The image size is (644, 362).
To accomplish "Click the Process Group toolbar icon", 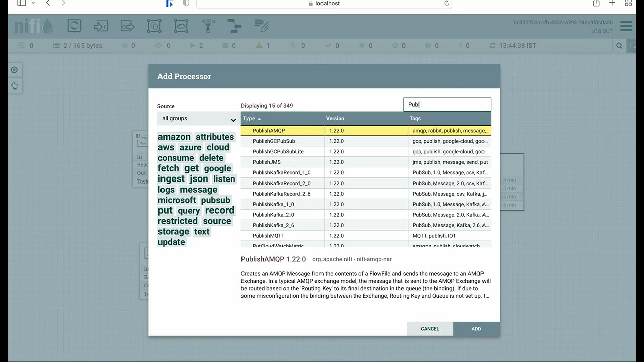I will [x=154, y=26].
